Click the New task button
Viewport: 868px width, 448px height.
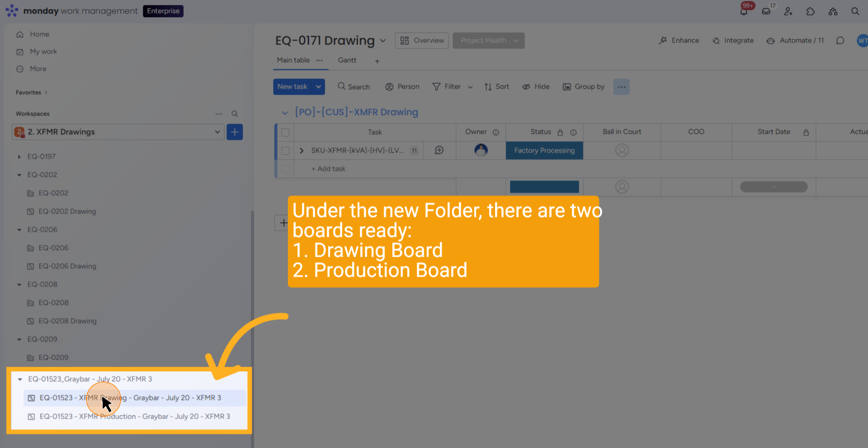pyautogui.click(x=292, y=87)
